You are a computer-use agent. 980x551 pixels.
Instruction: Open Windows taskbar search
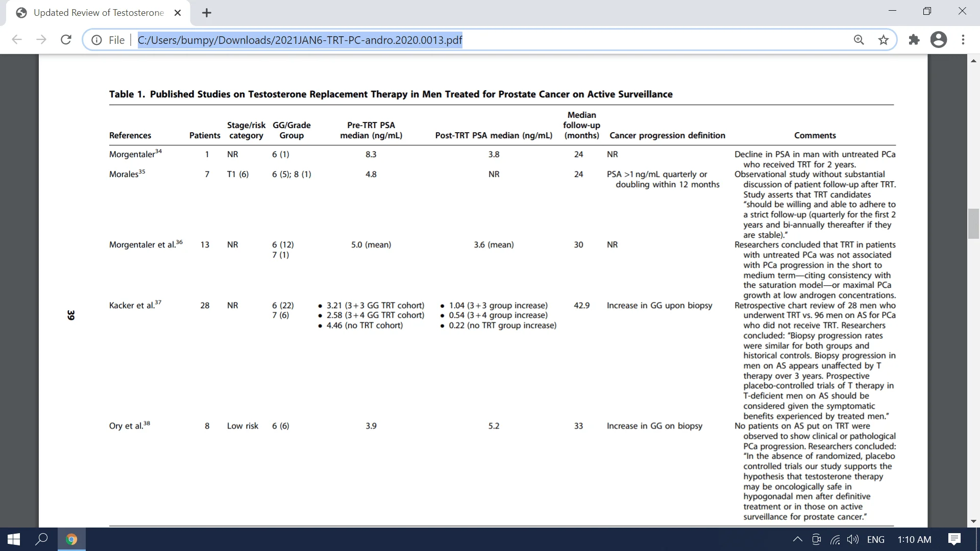pos(41,539)
